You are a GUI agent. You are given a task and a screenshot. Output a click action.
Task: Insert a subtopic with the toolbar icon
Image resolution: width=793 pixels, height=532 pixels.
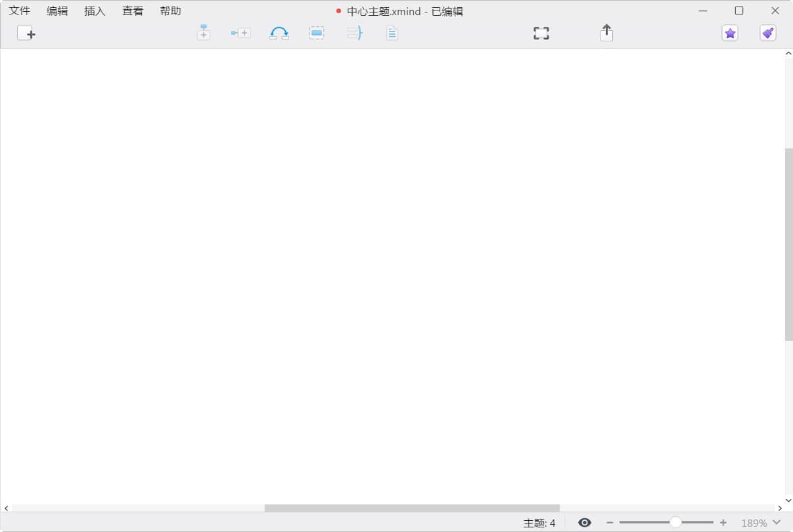tap(240, 33)
